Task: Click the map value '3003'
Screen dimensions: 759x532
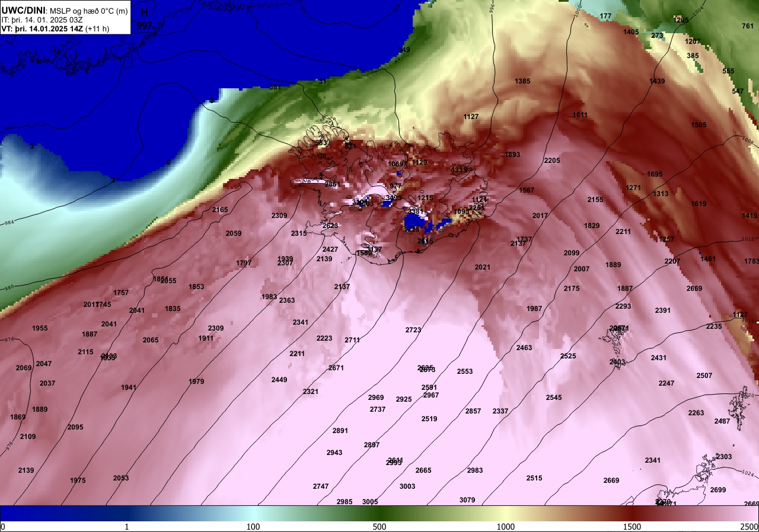Action: pos(407,486)
